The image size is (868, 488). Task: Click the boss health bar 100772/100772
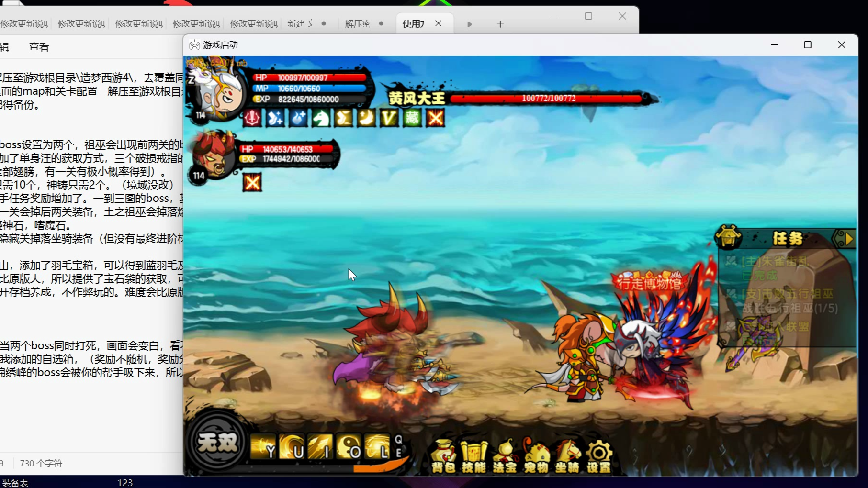(547, 98)
